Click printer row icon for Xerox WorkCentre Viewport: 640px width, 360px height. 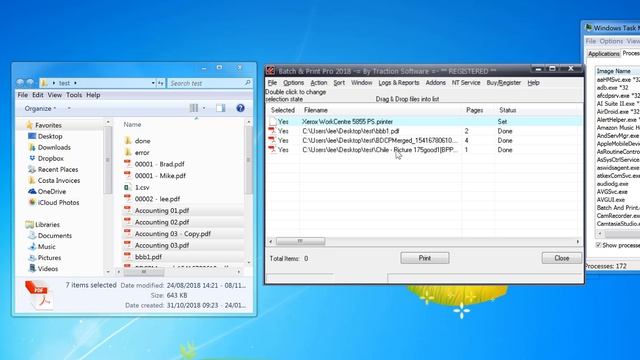pos(272,121)
